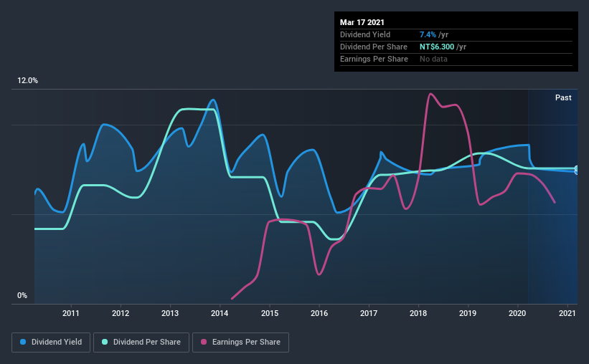The width and height of the screenshot is (589, 364).
Task: Click the 2012 x-axis label
Action: [121, 313]
